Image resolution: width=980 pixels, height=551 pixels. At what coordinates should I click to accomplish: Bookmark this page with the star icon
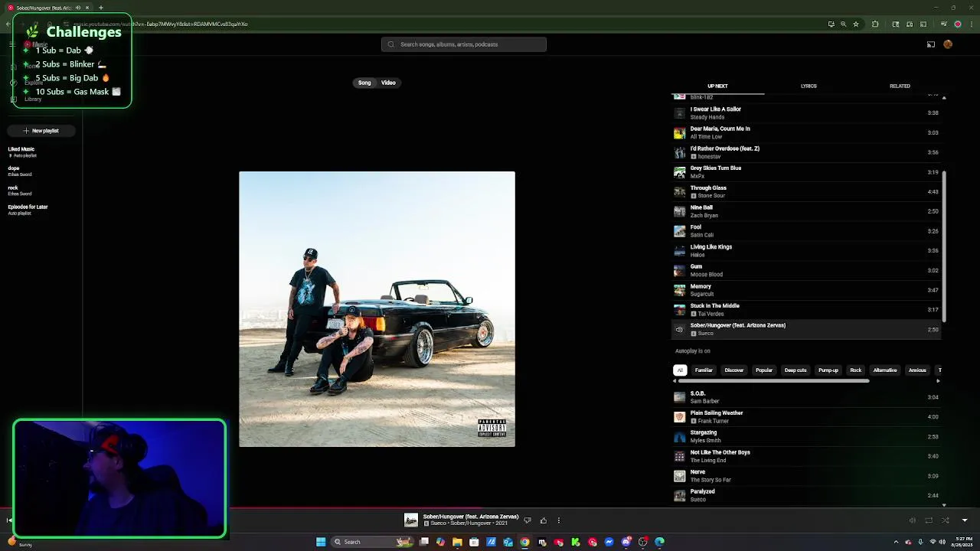[856, 24]
